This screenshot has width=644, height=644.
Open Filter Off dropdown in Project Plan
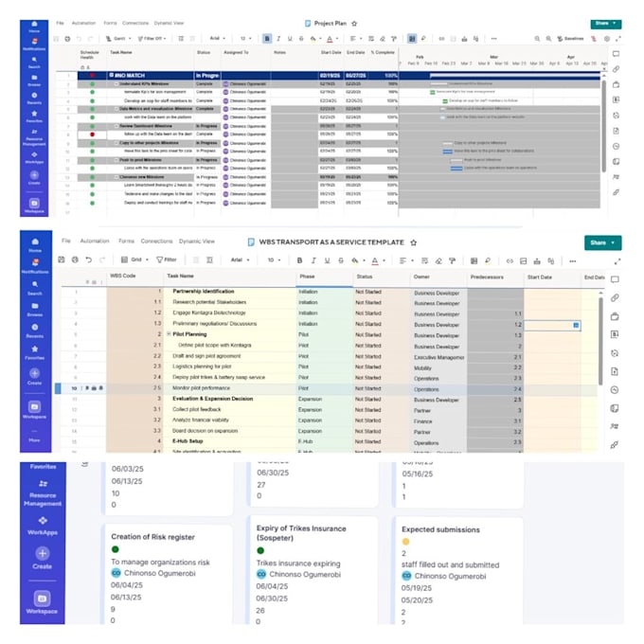point(152,39)
